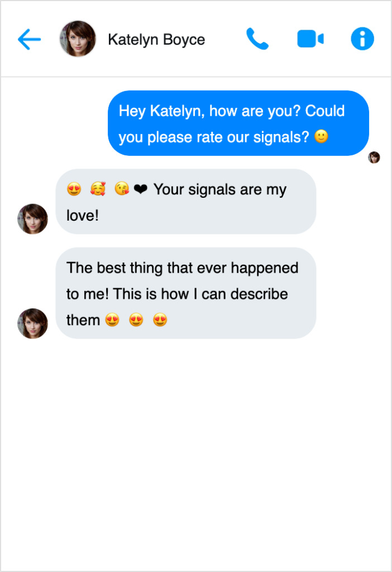Screen dimensions: 392x572
Task: Click the heart-eyes emoji right after "them"
Action: coord(112,320)
